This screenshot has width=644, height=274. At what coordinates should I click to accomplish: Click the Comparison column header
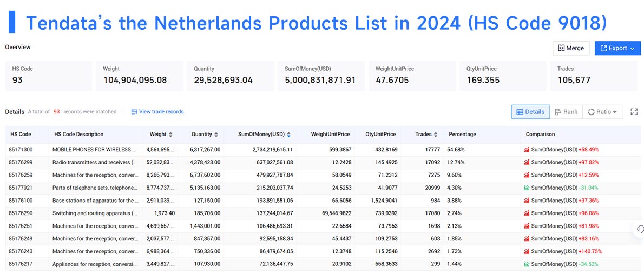540,135
